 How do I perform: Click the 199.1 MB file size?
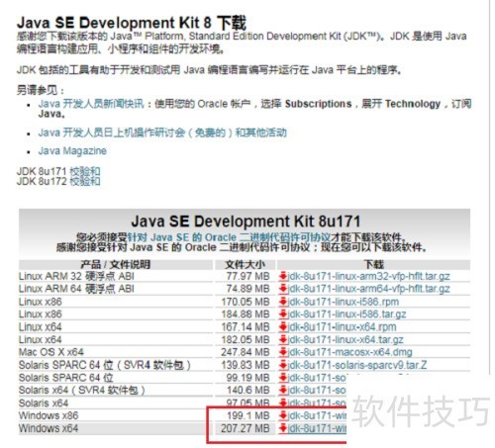pyautogui.click(x=248, y=415)
